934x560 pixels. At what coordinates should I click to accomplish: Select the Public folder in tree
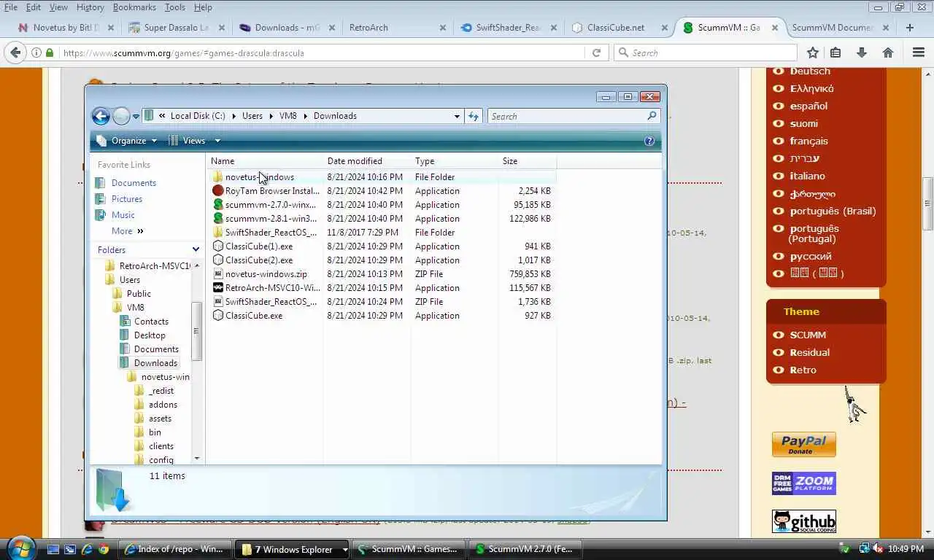pyautogui.click(x=139, y=294)
